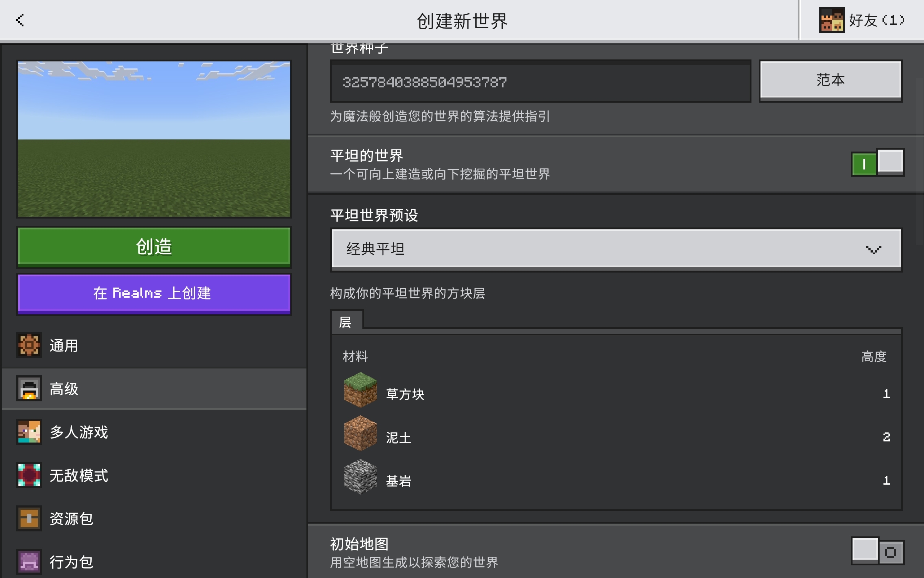924x578 pixels.
Task: Disable the 平坦的世界 toggle
Action: pos(877,163)
